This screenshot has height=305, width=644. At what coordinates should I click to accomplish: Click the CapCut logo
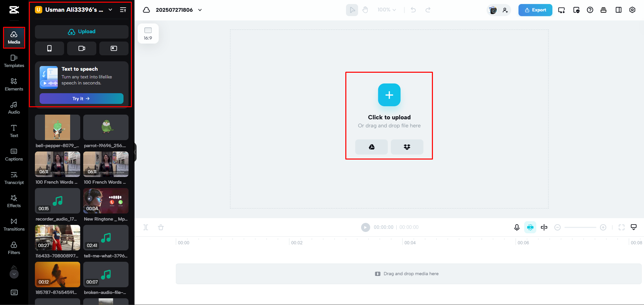14,10
